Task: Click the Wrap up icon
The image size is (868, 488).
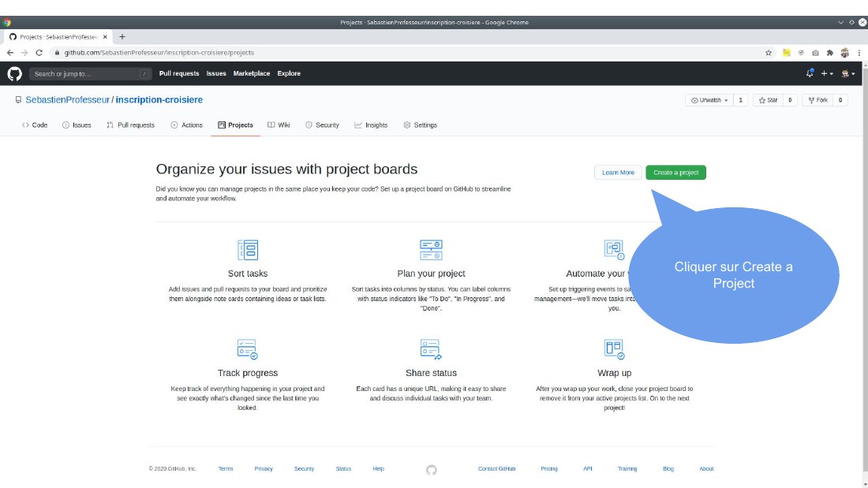Action: 614,349
